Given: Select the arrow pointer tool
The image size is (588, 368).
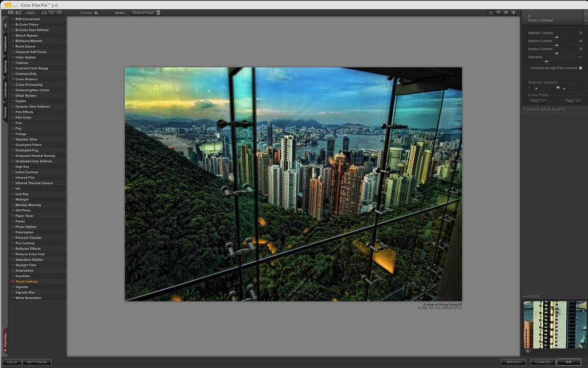Looking at the screenshot, I should click(x=492, y=12).
